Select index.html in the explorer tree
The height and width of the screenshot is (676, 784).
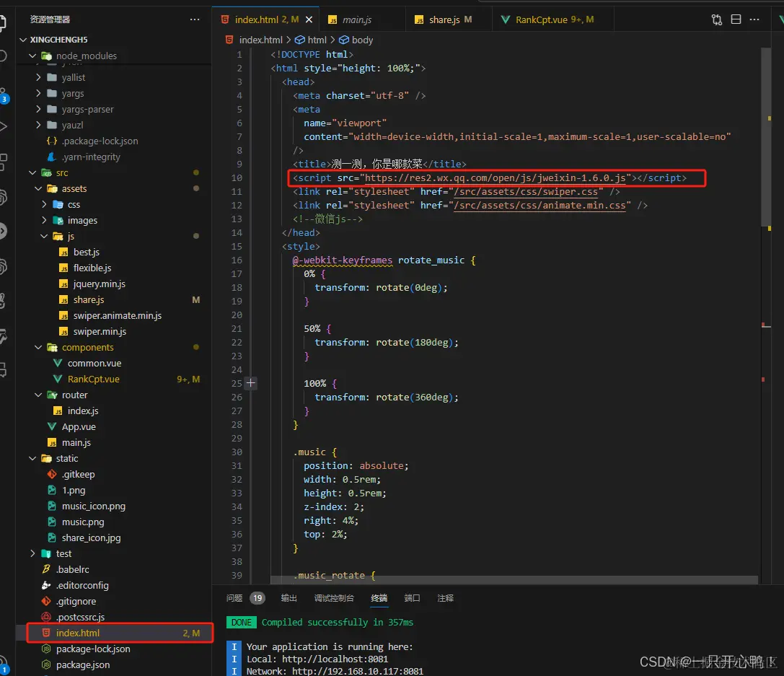(x=113, y=633)
